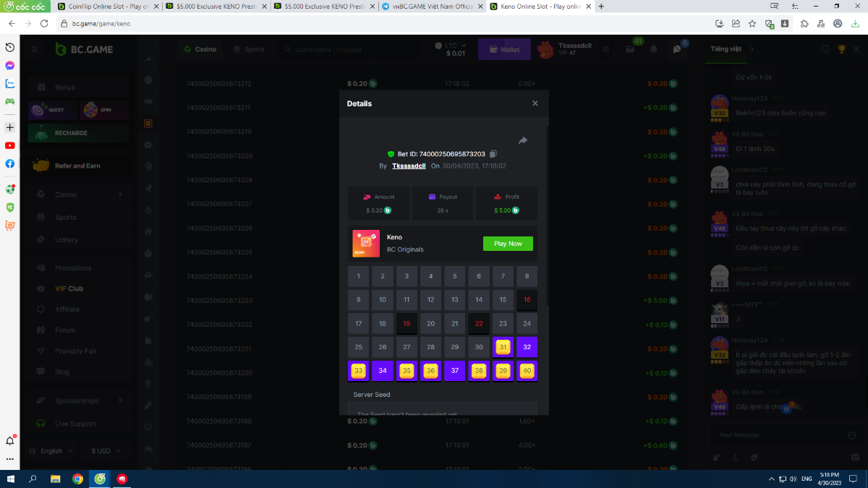Viewport: 868px width, 488px height.
Task: Open Chrome from the Windows taskbar
Action: [x=77, y=479]
